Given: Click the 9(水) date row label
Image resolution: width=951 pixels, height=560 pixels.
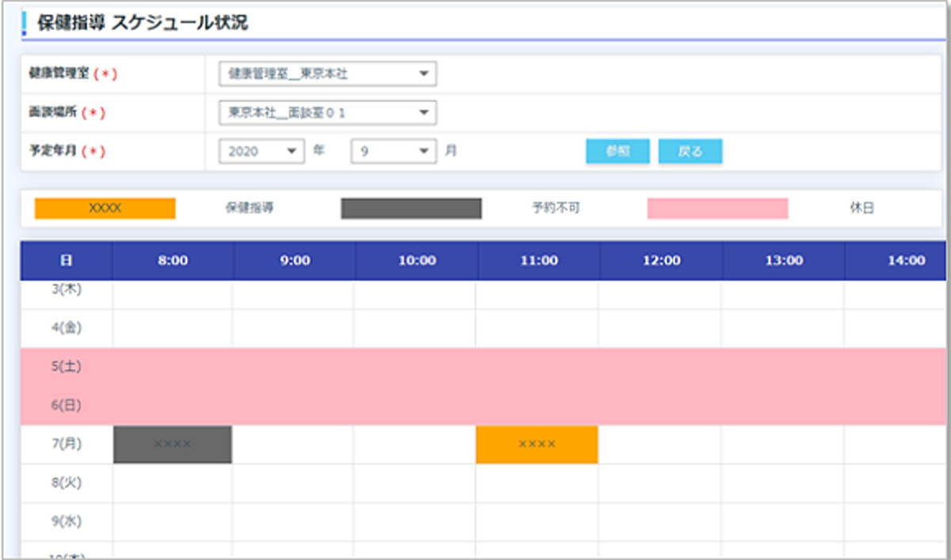Looking at the screenshot, I should point(67,522).
